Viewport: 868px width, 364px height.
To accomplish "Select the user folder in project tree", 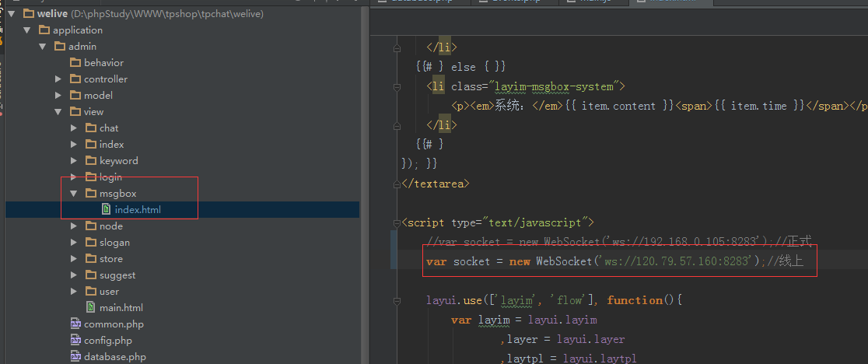I will pyautogui.click(x=109, y=292).
